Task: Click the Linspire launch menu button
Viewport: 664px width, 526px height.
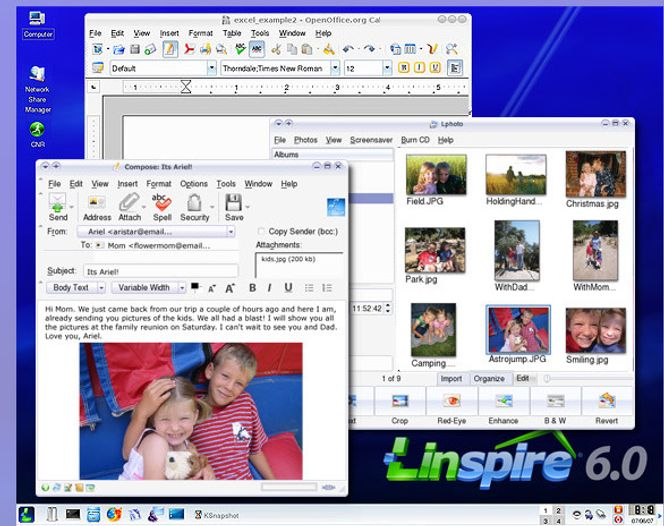Action: pos(26,515)
